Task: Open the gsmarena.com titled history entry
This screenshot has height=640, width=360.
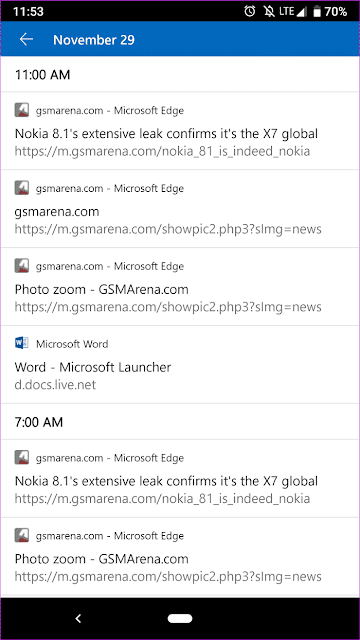Action: click(180, 209)
